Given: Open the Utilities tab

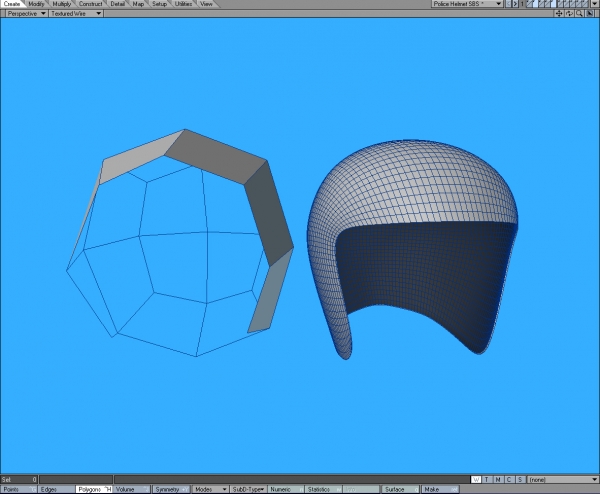Looking at the screenshot, I should [183, 4].
